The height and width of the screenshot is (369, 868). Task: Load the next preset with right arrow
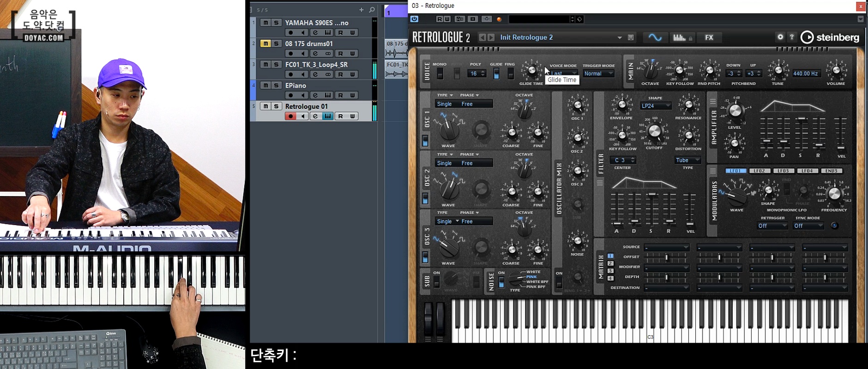491,37
